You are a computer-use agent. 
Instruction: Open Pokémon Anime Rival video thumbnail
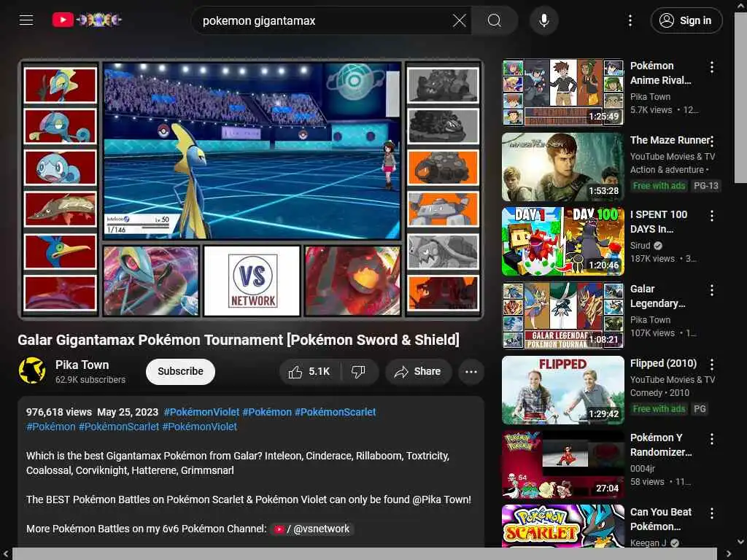click(563, 93)
